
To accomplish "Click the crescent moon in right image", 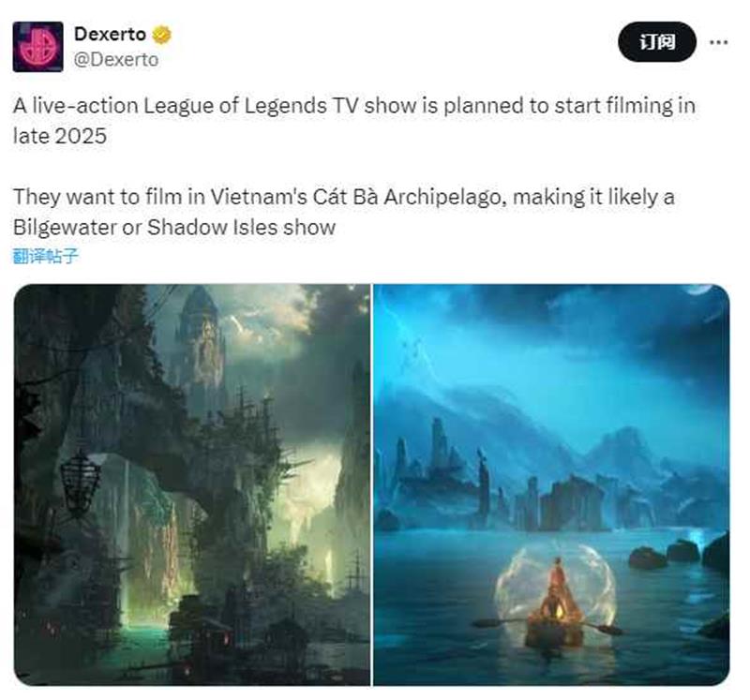I will click(700, 290).
